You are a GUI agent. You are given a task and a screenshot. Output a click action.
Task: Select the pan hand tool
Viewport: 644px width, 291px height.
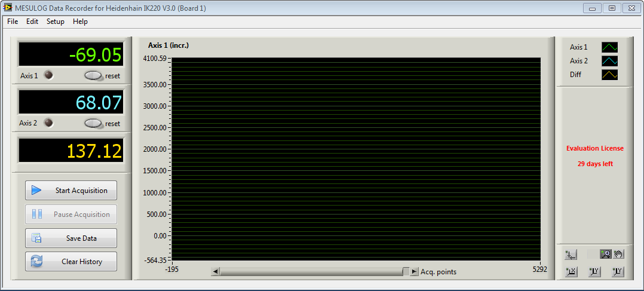coord(618,255)
